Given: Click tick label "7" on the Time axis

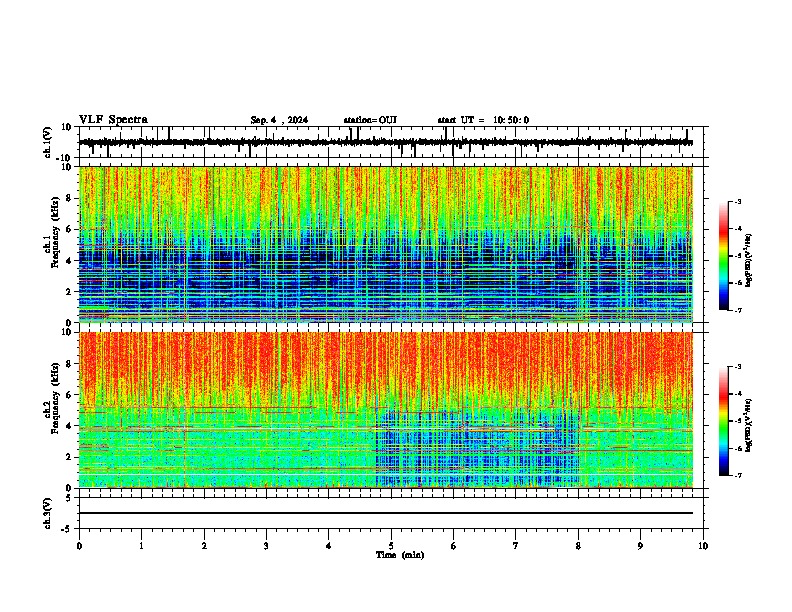Looking at the screenshot, I should [x=516, y=546].
